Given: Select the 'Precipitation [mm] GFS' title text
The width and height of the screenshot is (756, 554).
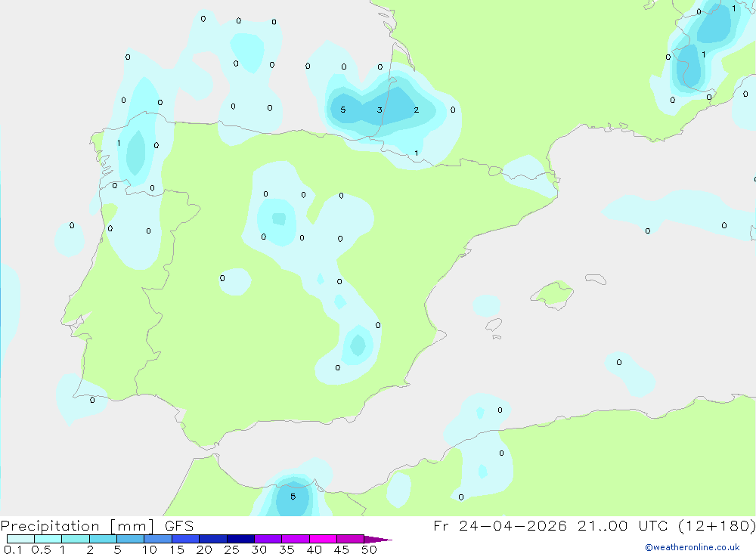Looking at the screenshot, I should (x=97, y=526).
